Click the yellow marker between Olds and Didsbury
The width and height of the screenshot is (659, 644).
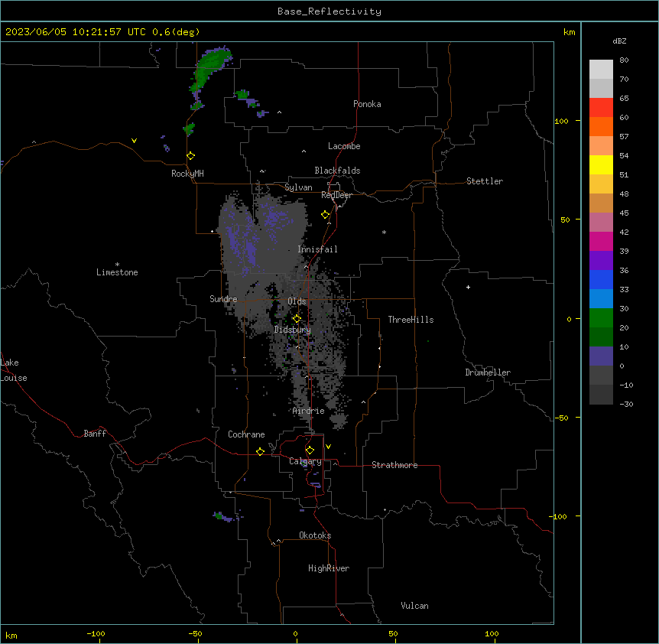pyautogui.click(x=297, y=318)
